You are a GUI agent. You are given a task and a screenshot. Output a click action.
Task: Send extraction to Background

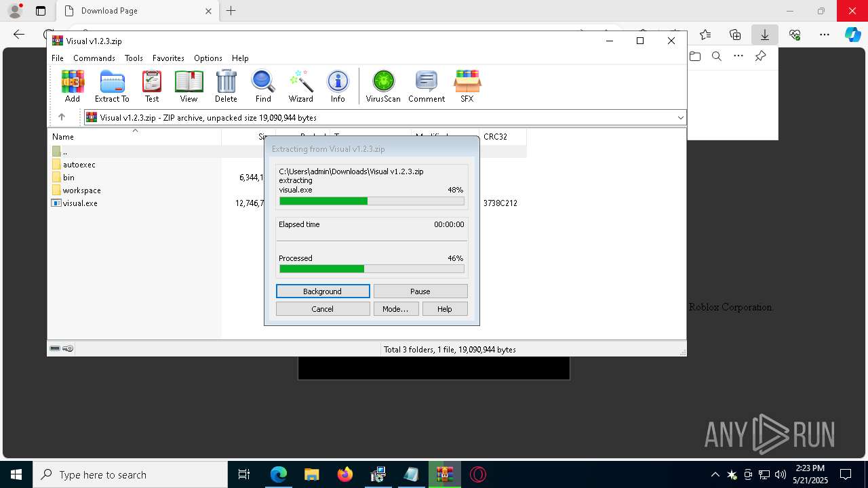click(x=323, y=291)
